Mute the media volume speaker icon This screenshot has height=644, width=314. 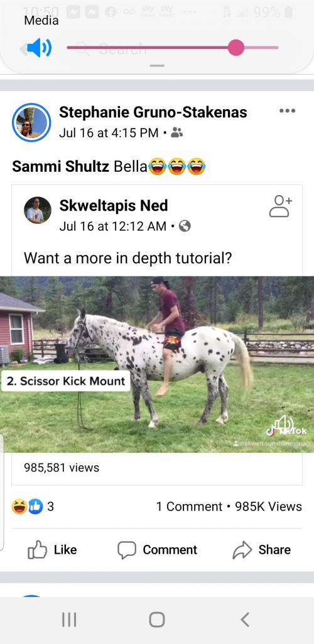39,48
